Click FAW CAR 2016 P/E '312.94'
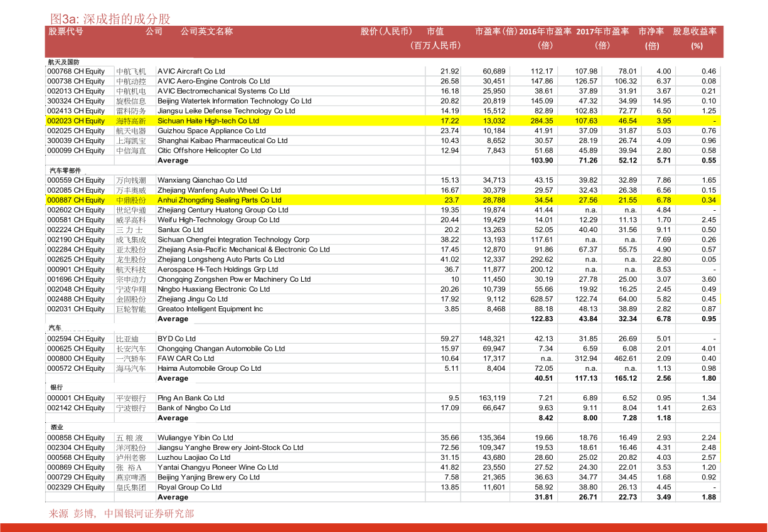 [x=586, y=358]
